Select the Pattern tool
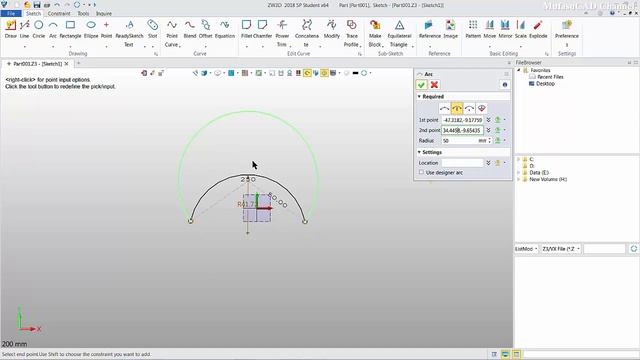 pos(473,29)
